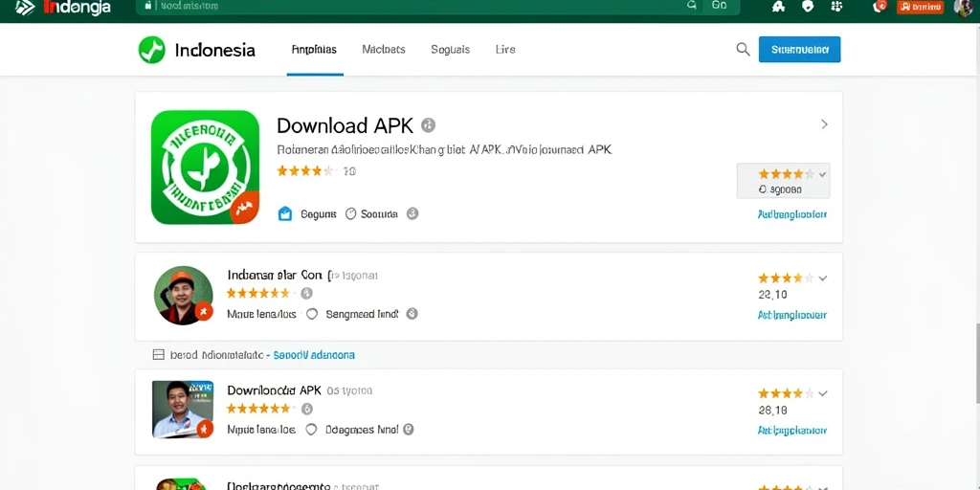Screen dimensions: 980x490
Task: Click the orange badge on the Downlondid APK thumbnail
Action: click(204, 429)
